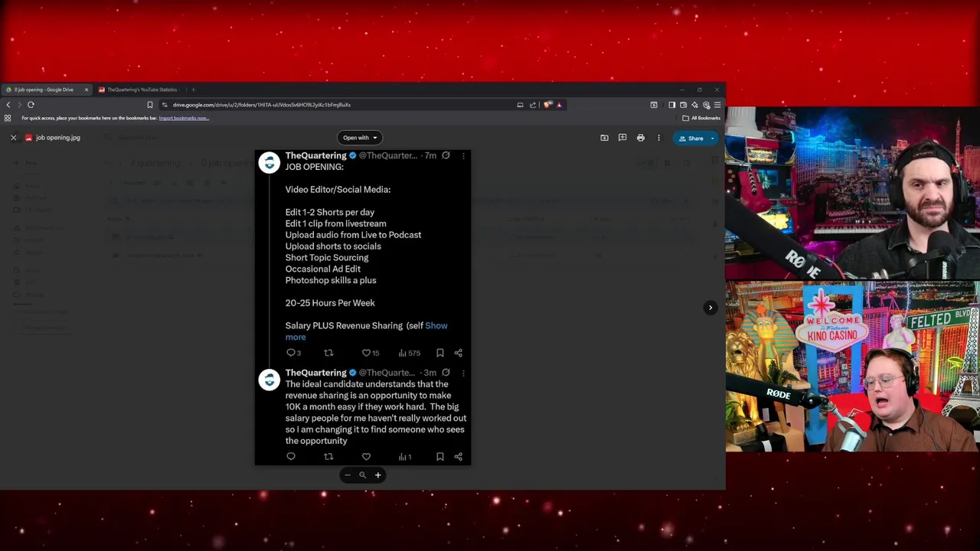Viewport: 980px width, 551px height.
Task: Click the bookmark icon on second tweet
Action: (440, 457)
